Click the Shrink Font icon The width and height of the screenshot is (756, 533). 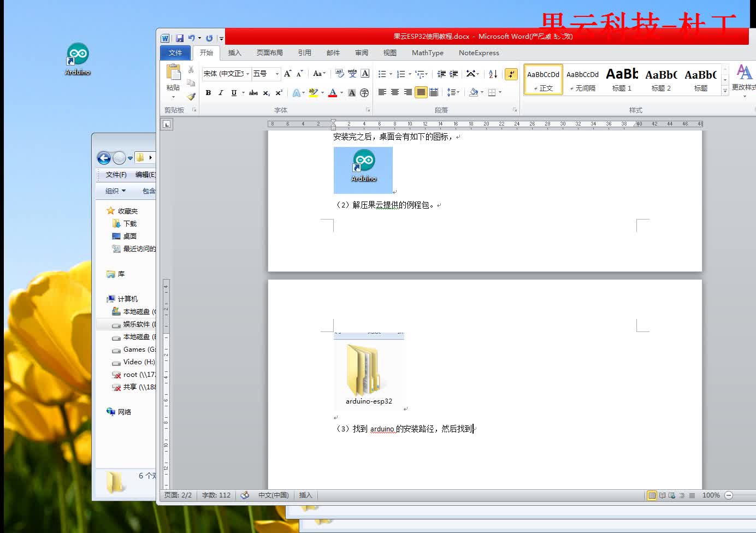300,73
